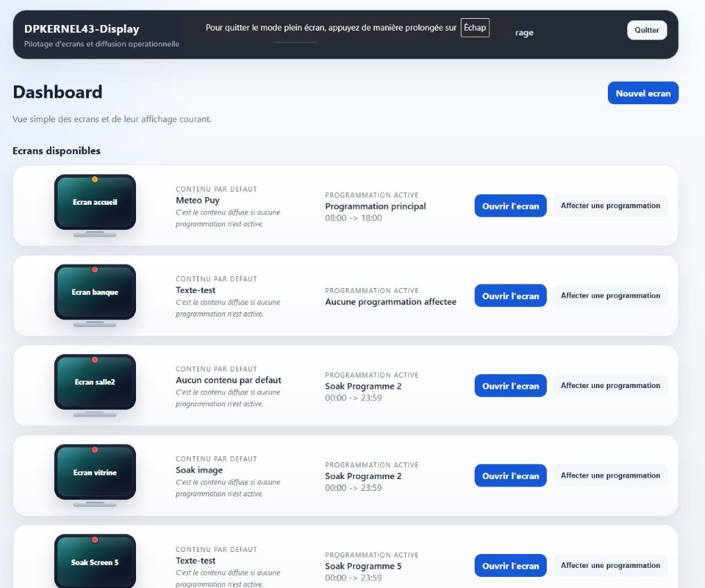705x588 pixels.
Task: Click Affecter une programmation for Ecran vitrine
Action: click(610, 476)
